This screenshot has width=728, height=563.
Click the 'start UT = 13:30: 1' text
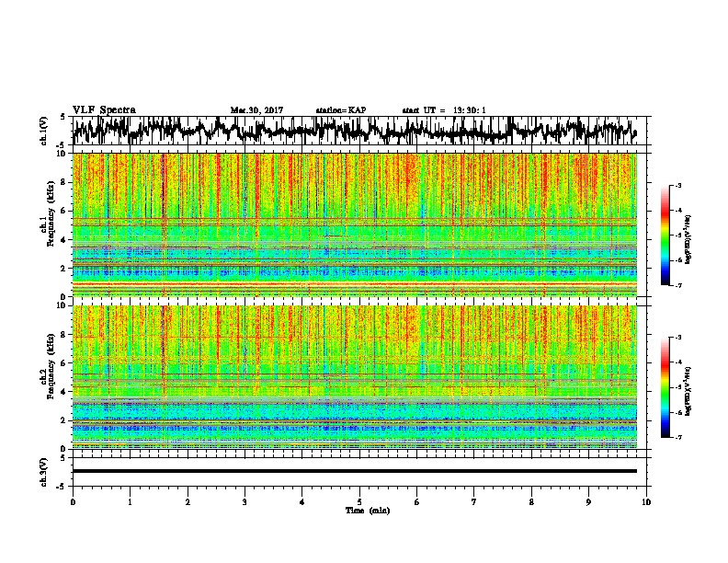[444, 110]
